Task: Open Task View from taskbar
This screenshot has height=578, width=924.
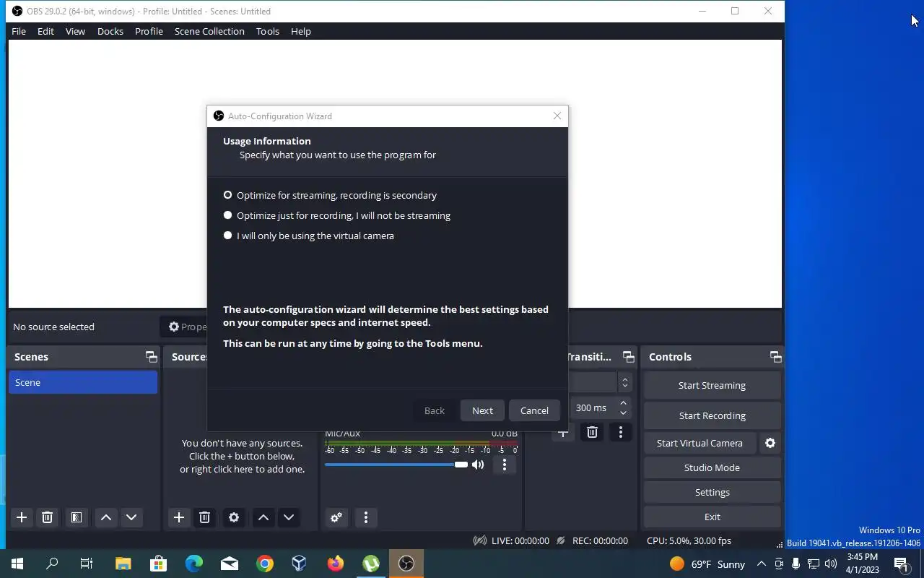Action: click(87, 564)
